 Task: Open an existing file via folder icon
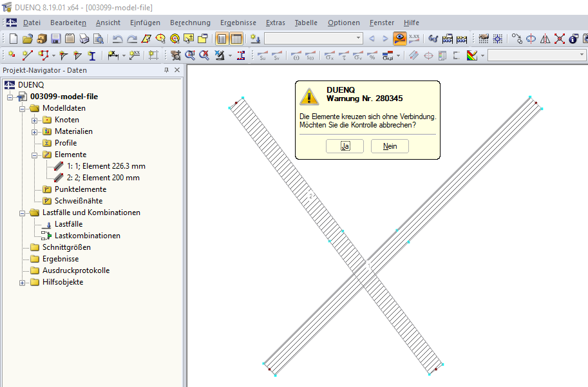point(28,39)
